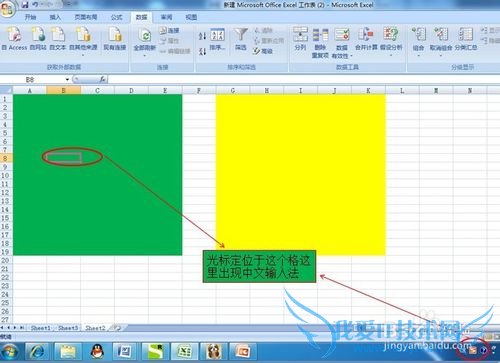Toggle the Filter (筛选) funnel

pyautogui.click(x=240, y=39)
